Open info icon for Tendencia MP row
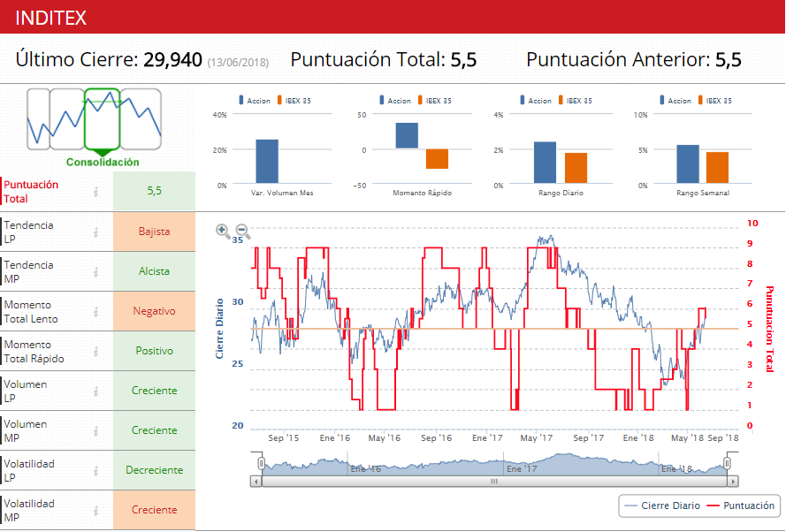 coord(95,271)
